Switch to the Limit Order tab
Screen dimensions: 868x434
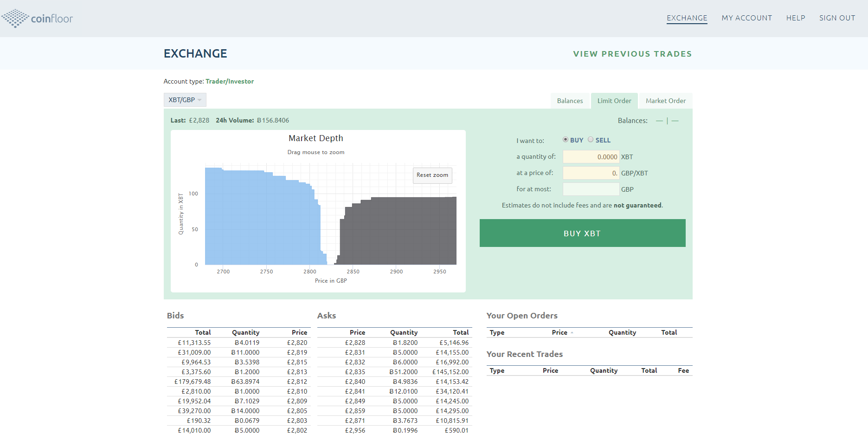pyautogui.click(x=614, y=101)
